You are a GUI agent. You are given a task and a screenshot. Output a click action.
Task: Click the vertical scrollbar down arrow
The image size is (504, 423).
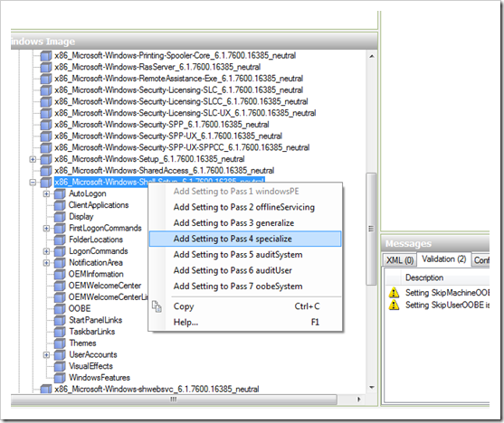tap(372, 388)
